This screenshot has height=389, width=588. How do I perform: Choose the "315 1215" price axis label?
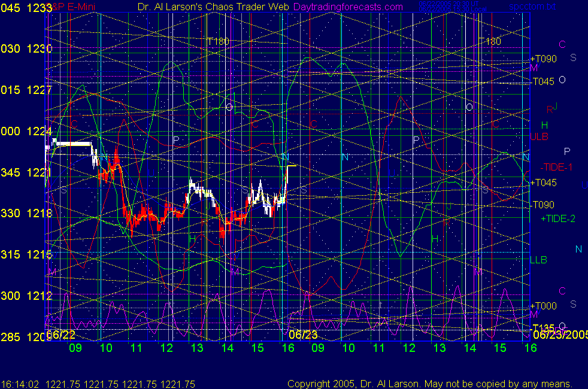26,254
